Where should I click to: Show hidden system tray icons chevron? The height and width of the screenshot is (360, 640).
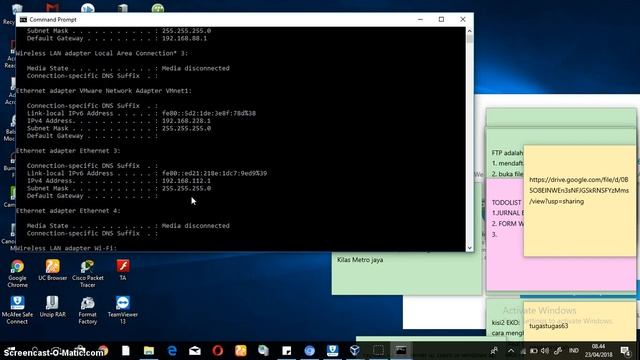tap(511, 351)
